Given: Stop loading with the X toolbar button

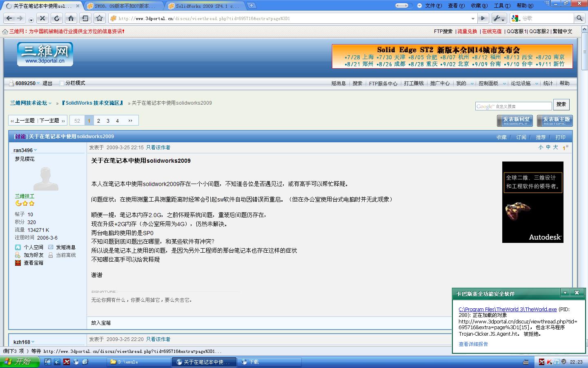Looking at the screenshot, I should [x=42, y=18].
